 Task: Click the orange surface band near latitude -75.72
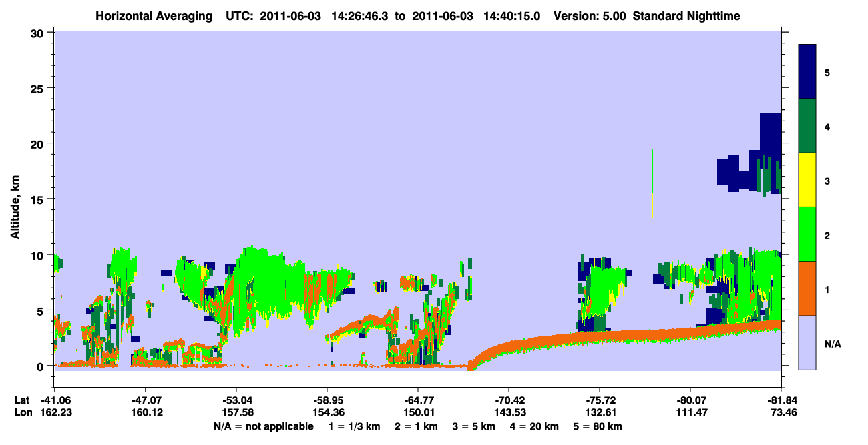coord(600,336)
